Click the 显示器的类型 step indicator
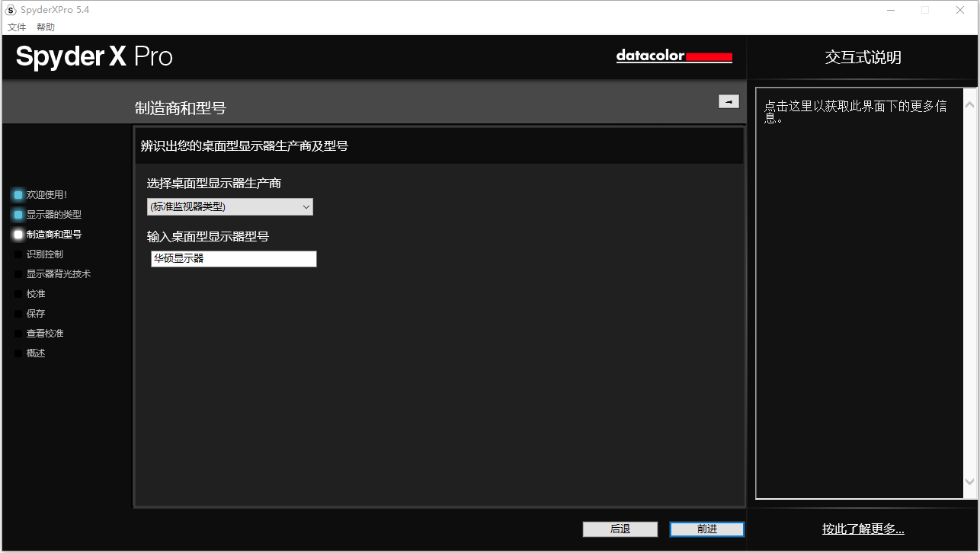 [x=18, y=215]
